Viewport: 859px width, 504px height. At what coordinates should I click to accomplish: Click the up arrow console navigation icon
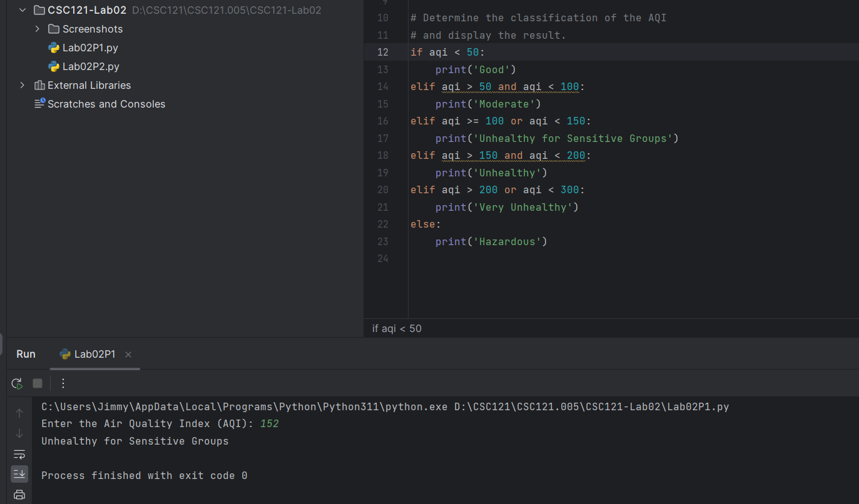19,413
